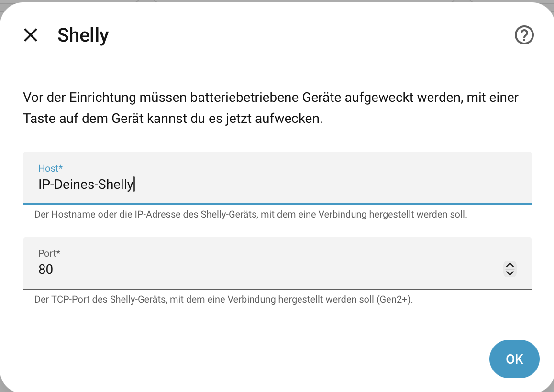Click the 'Port*' field label
This screenshot has width=554, height=392.
pyautogui.click(x=49, y=253)
